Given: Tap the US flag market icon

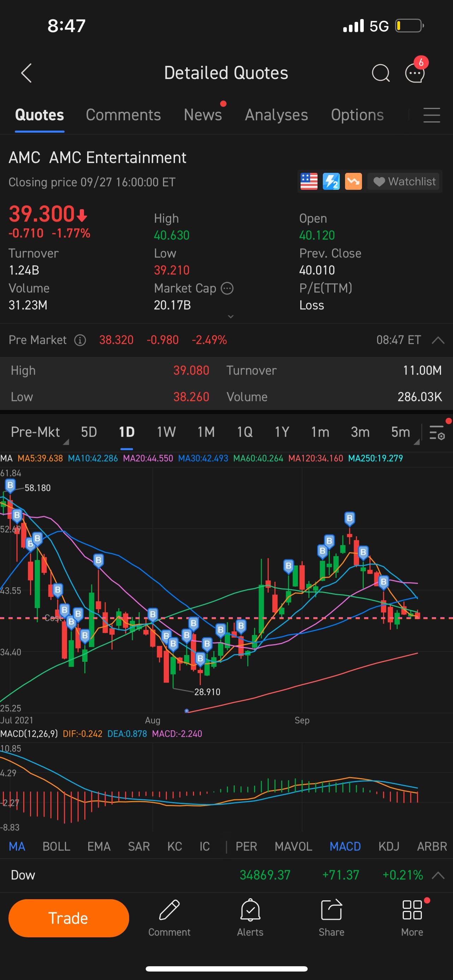Looking at the screenshot, I should click(309, 181).
